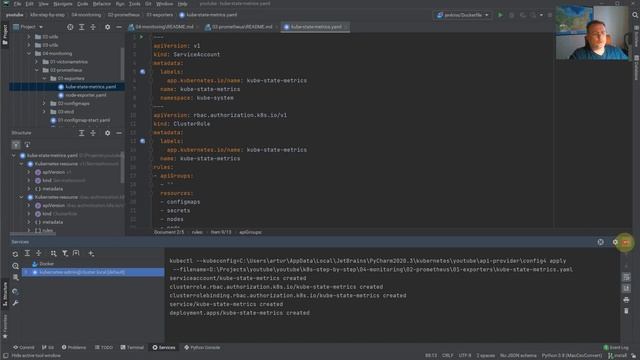Click Collapse All icon in Project panel
The width and height of the screenshot is (640, 360).
tap(93, 27)
